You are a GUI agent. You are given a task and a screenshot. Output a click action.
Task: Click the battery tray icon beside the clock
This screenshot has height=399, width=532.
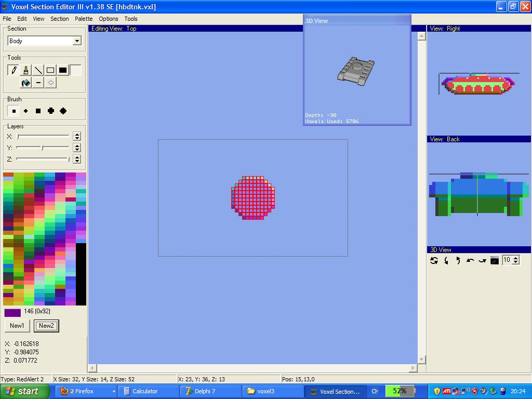503,391
